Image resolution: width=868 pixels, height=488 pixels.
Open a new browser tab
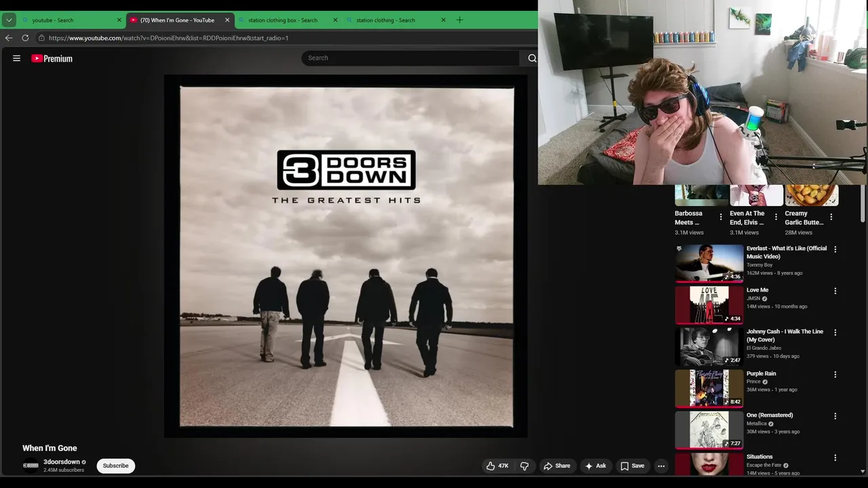[460, 20]
